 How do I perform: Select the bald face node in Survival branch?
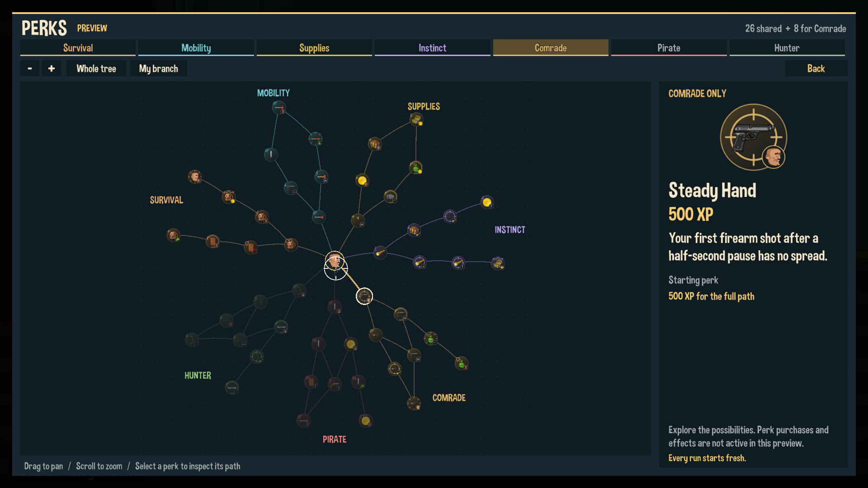(195, 177)
